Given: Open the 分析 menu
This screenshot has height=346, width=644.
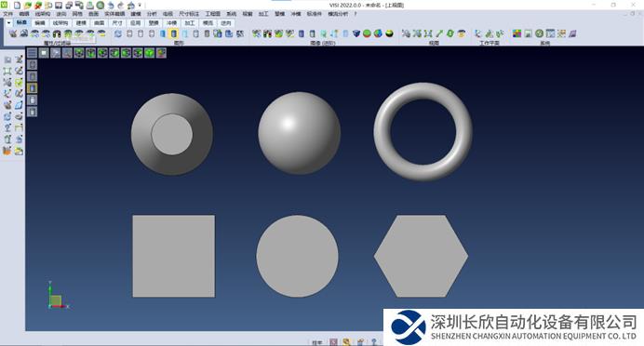Looking at the screenshot, I should coord(152,14).
